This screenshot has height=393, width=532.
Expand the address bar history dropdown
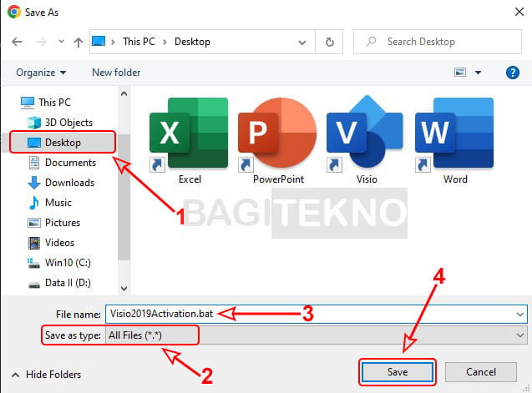point(302,42)
